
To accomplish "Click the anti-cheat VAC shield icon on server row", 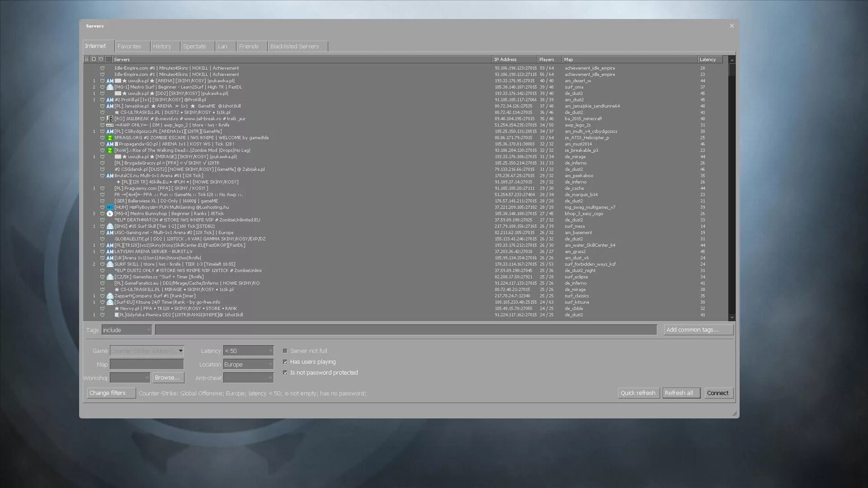I will (101, 67).
